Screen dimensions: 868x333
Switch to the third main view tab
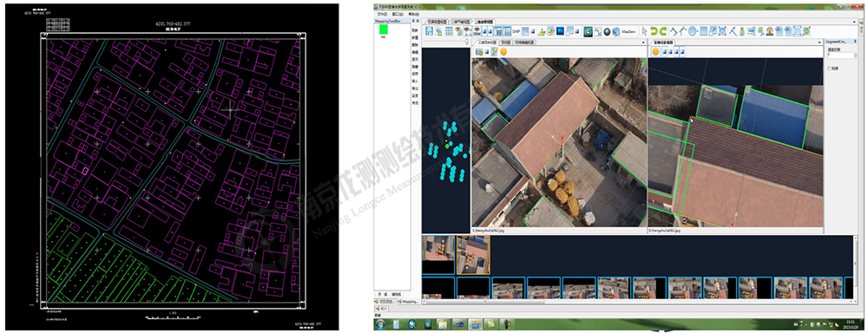483,23
